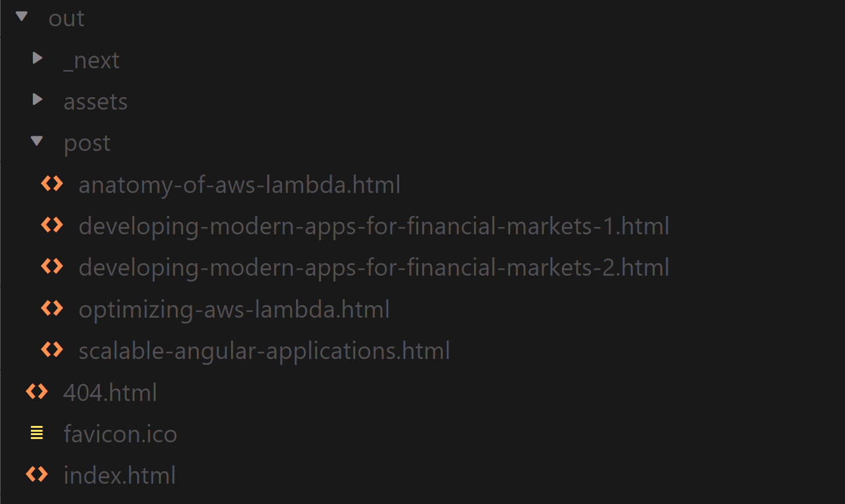This screenshot has height=504, width=845.
Task: Click the favicon.ico file icon
Action: click(37, 433)
